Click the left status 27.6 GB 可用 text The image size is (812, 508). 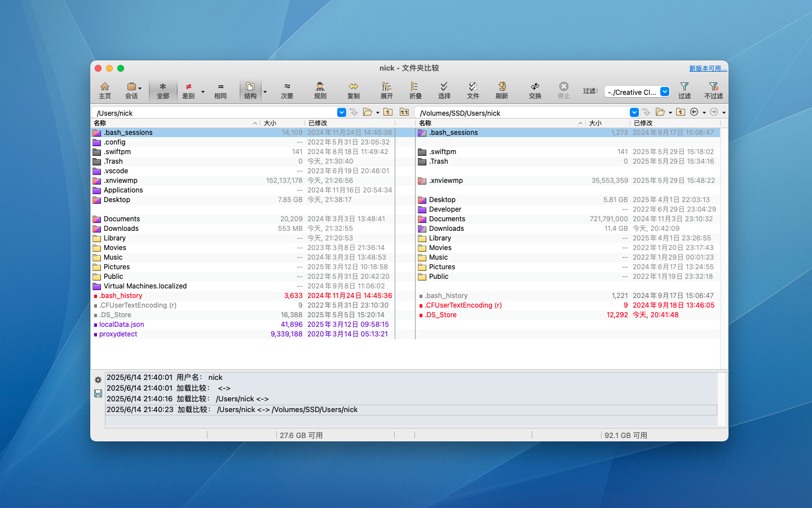[x=301, y=436]
